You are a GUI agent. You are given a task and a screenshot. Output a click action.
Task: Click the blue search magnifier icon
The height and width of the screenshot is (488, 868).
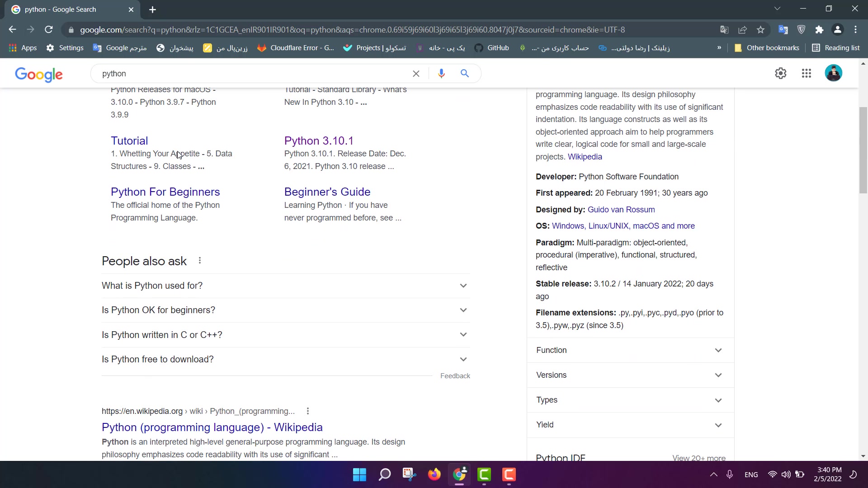pyautogui.click(x=464, y=73)
